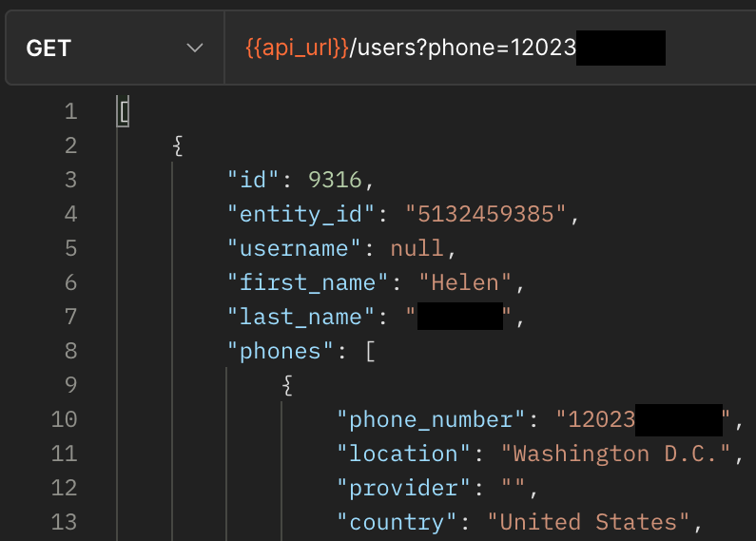Viewport: 756px width, 541px height.
Task: Click the chevron arrow beside GET
Action: tap(195, 48)
